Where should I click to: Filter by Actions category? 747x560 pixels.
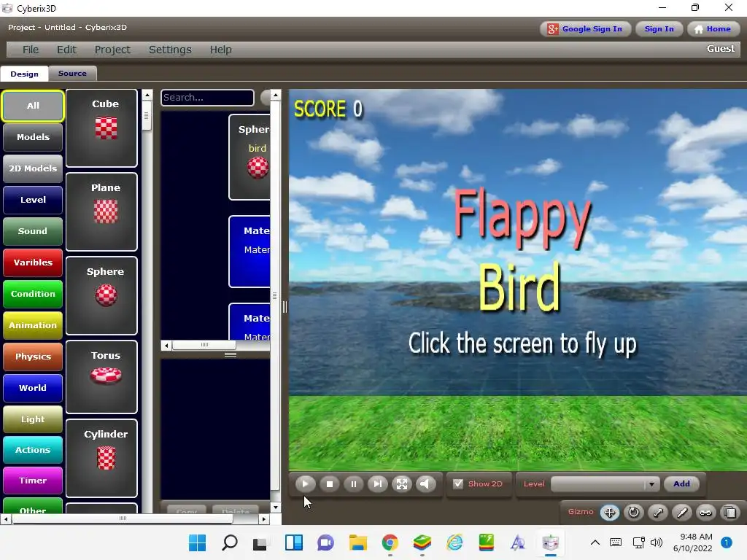(33, 450)
